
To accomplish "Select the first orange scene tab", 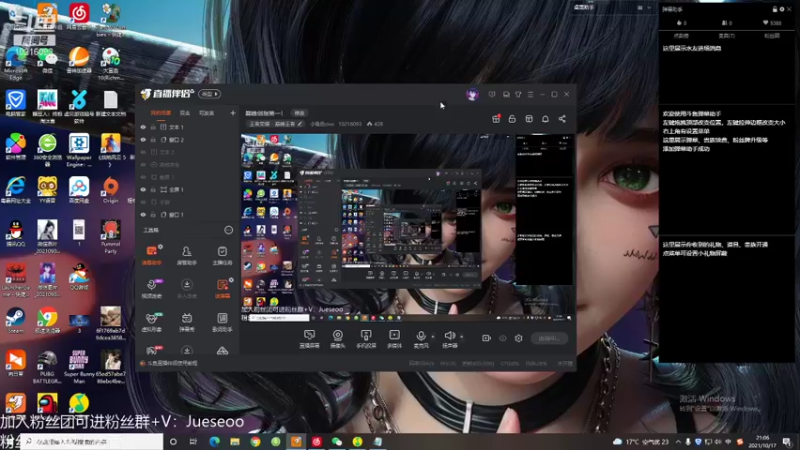I will pyautogui.click(x=161, y=113).
